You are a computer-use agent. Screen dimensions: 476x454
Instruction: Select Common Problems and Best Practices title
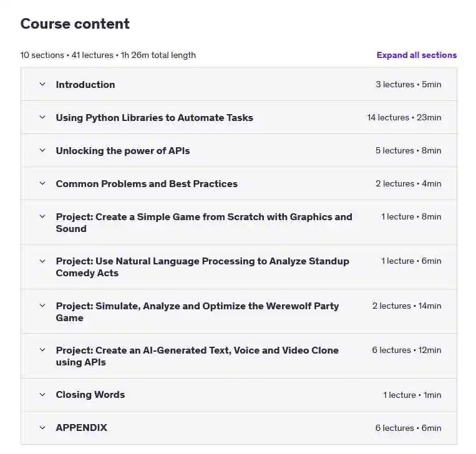147,183
